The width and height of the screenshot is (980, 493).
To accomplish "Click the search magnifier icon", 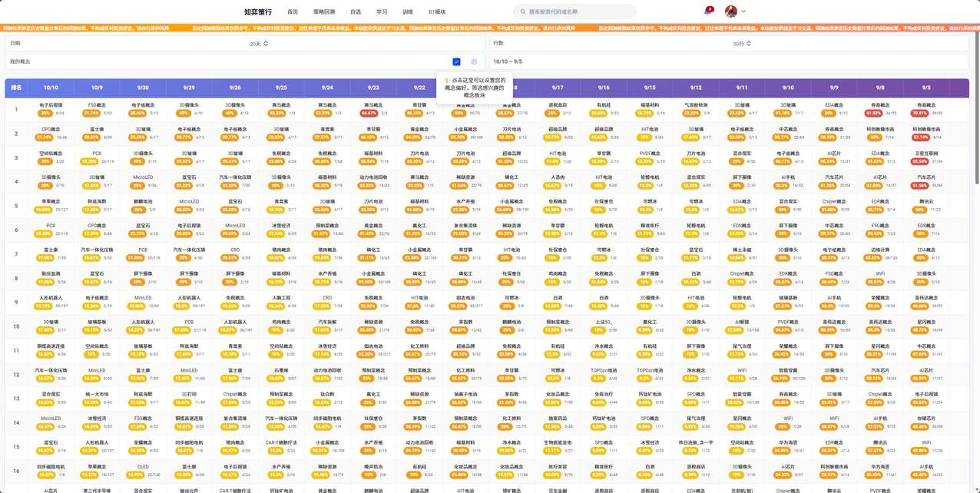I will (x=523, y=12).
